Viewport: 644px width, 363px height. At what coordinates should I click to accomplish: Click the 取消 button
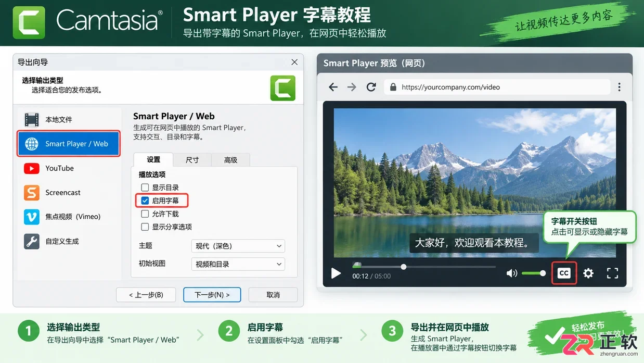click(x=273, y=295)
